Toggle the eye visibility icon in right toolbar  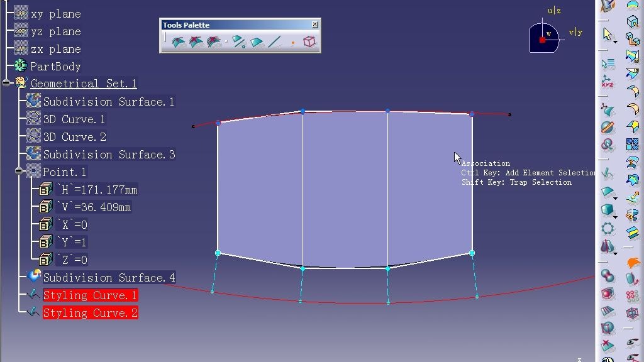coord(633,341)
